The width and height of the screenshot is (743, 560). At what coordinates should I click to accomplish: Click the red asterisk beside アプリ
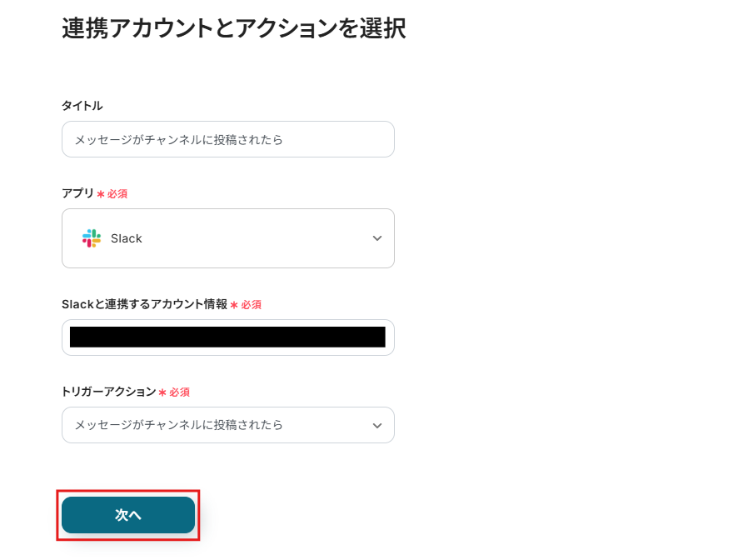[101, 194]
